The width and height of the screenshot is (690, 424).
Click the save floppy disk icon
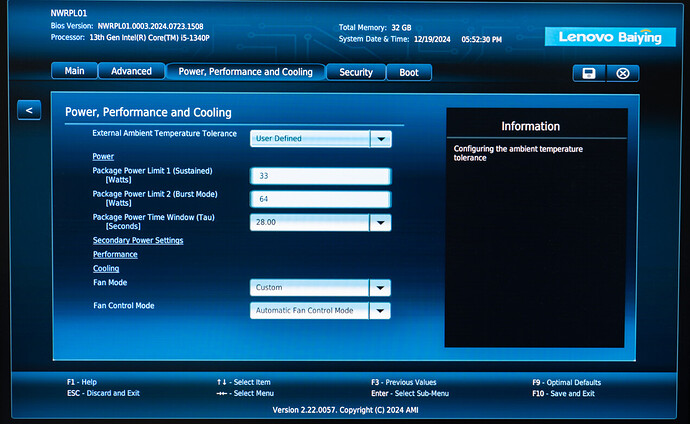[x=588, y=73]
